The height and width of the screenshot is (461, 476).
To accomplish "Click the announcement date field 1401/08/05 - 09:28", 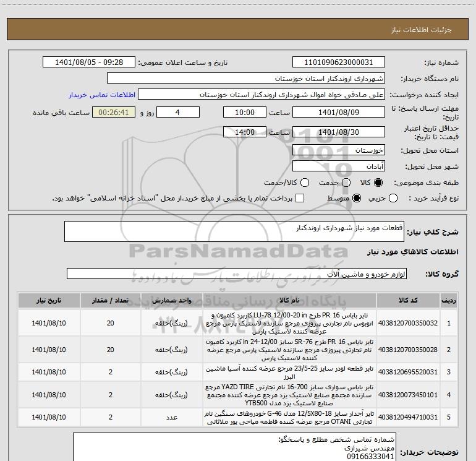I will pos(89,62).
